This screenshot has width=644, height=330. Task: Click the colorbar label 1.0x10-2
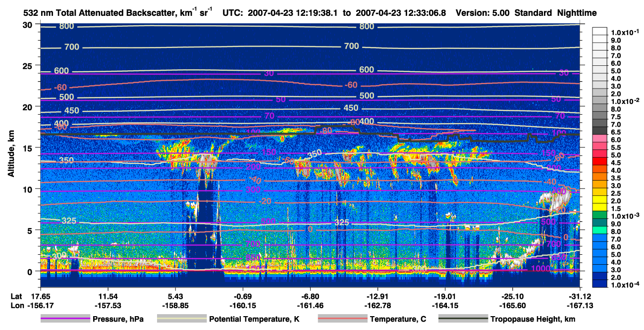point(624,101)
